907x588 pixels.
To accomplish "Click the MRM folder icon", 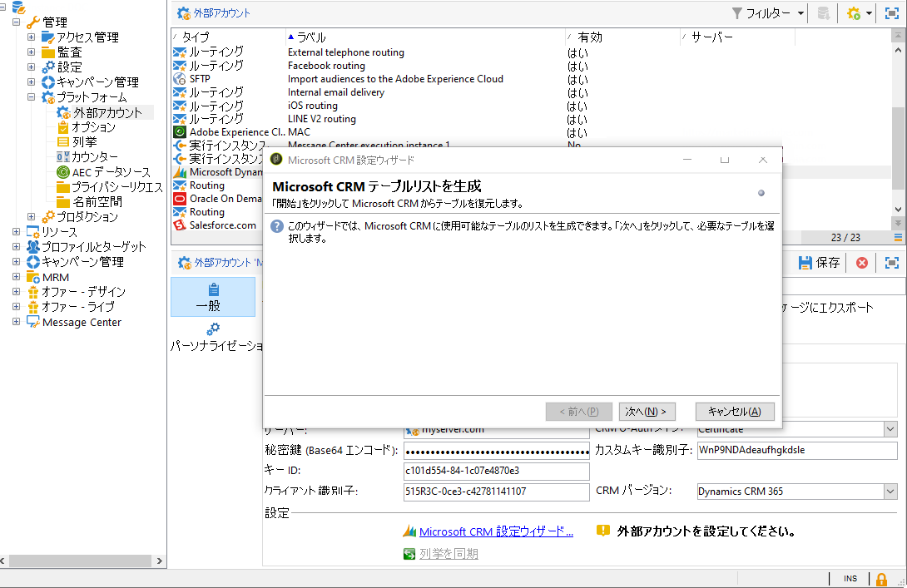I will tap(33, 277).
